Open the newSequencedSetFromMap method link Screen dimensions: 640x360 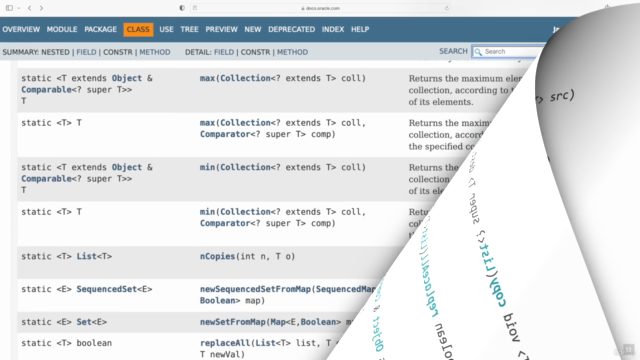pyautogui.click(x=256, y=289)
